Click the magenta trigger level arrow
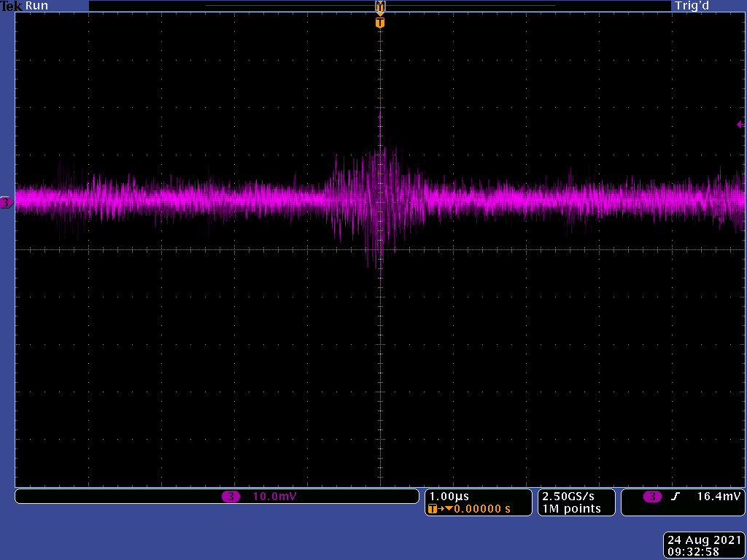The image size is (747, 560). click(740, 125)
